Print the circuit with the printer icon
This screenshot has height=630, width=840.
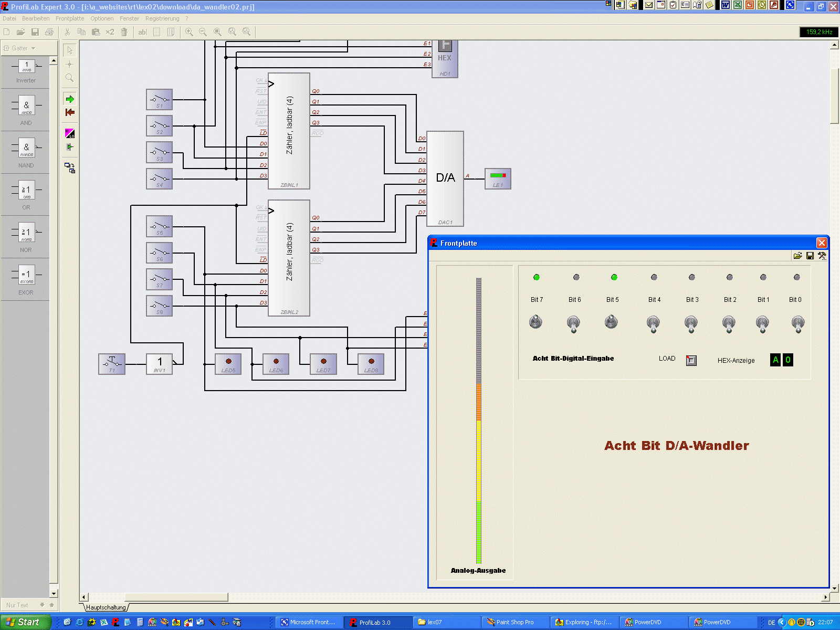(x=49, y=32)
